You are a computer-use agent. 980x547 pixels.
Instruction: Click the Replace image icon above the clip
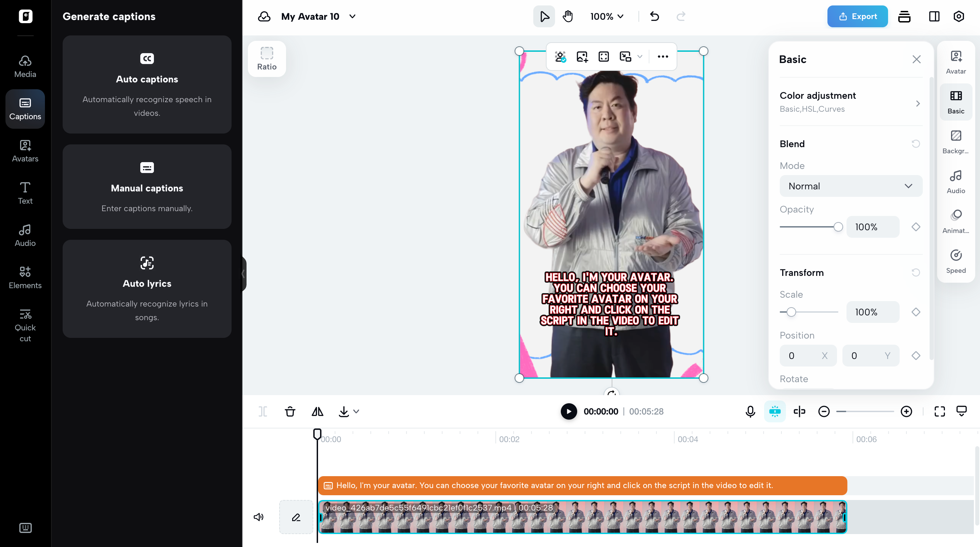pos(582,56)
